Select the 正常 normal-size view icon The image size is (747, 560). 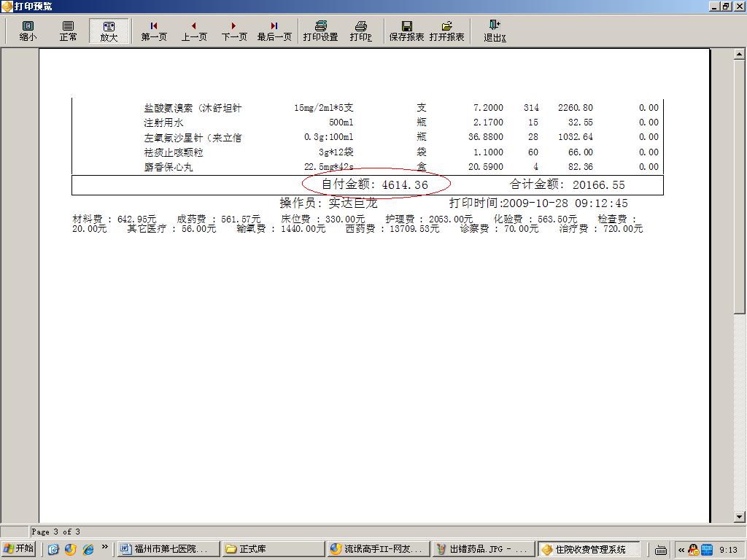point(68,31)
